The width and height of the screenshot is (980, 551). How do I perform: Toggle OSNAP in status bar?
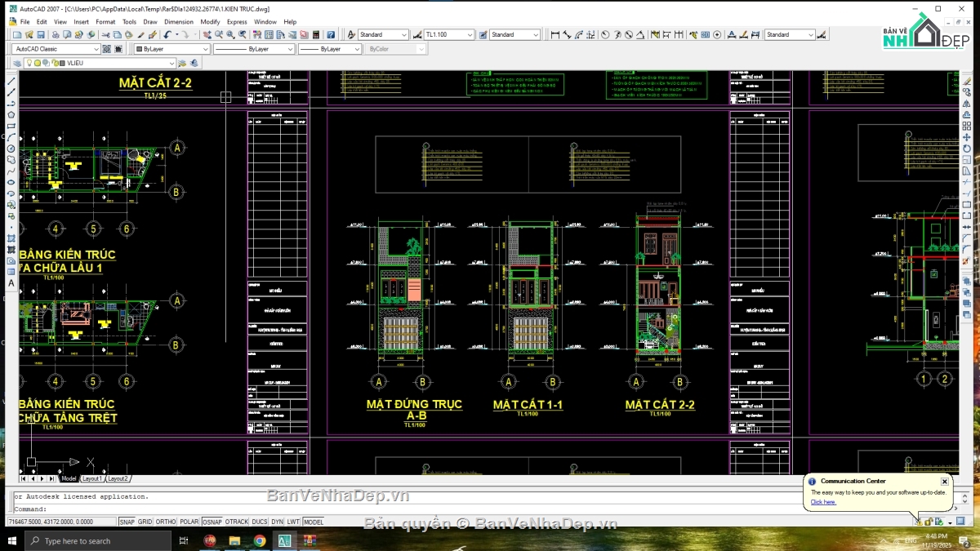point(212,522)
